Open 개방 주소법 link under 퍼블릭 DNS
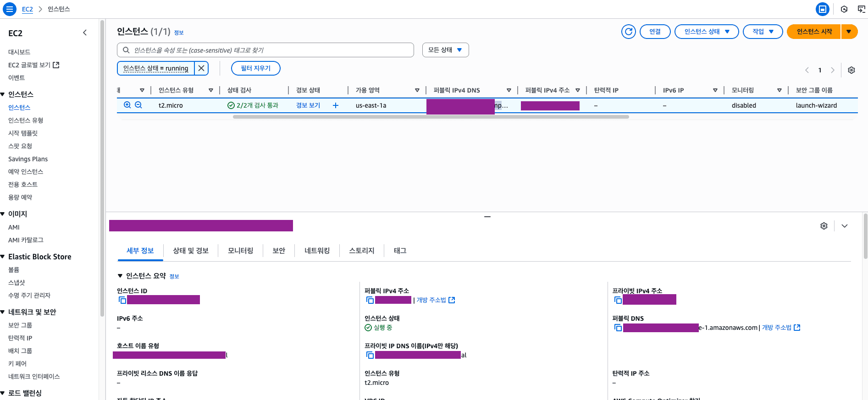Image resolution: width=868 pixels, height=400 pixels. [781, 328]
